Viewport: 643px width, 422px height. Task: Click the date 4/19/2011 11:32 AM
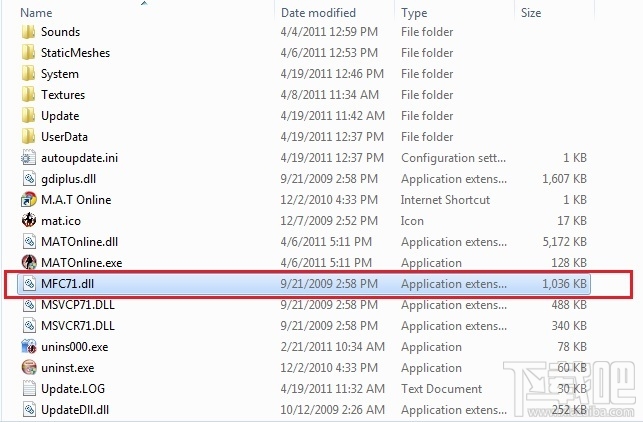333,388
